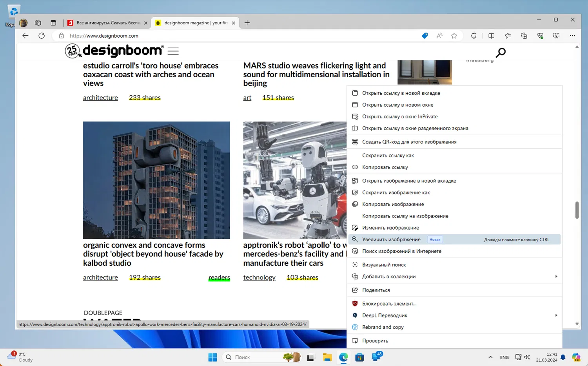Open the Edge settings three-dot menu
Viewport: 588px width, 366px height.
[x=572, y=36]
